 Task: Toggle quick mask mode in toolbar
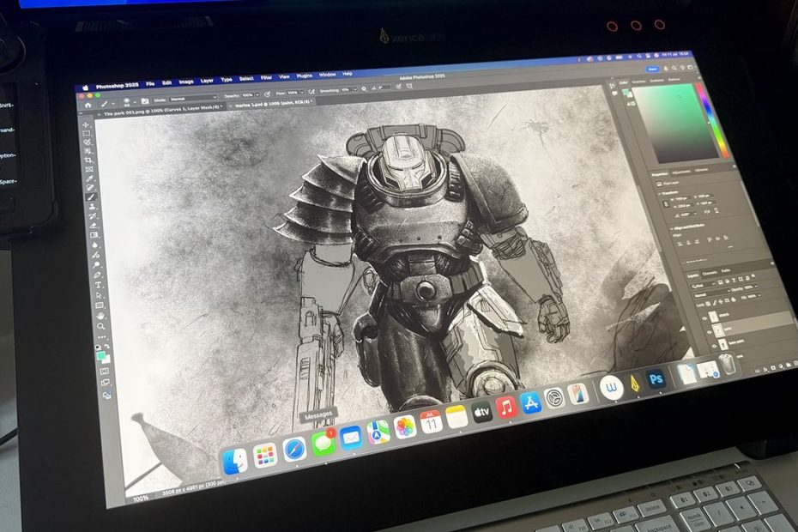[105, 372]
